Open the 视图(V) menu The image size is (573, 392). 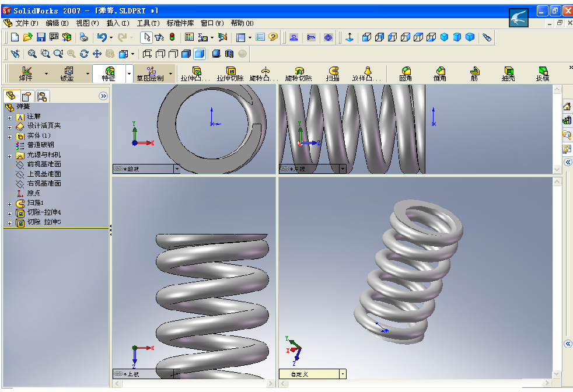pyautogui.click(x=88, y=23)
